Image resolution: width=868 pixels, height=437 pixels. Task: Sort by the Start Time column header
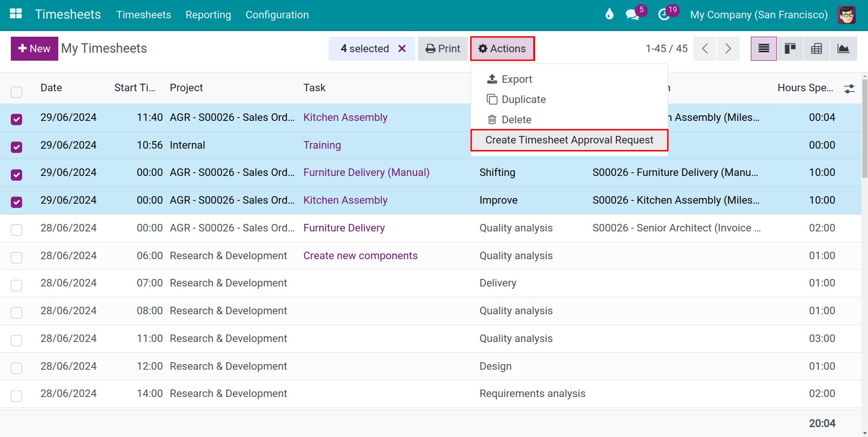(135, 88)
